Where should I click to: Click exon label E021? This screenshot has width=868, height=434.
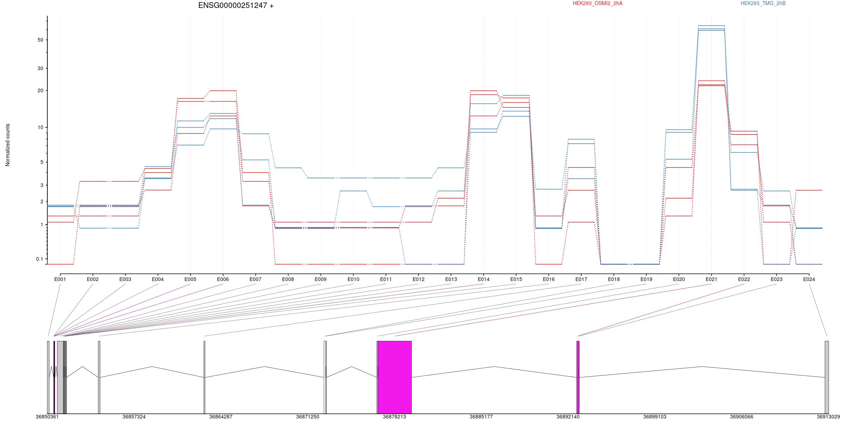pos(711,279)
